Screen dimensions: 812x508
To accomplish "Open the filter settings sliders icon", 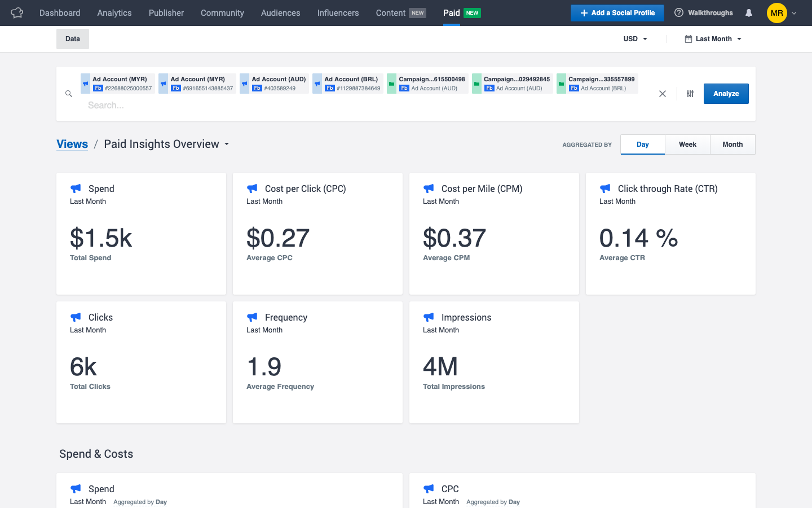I will (x=690, y=94).
